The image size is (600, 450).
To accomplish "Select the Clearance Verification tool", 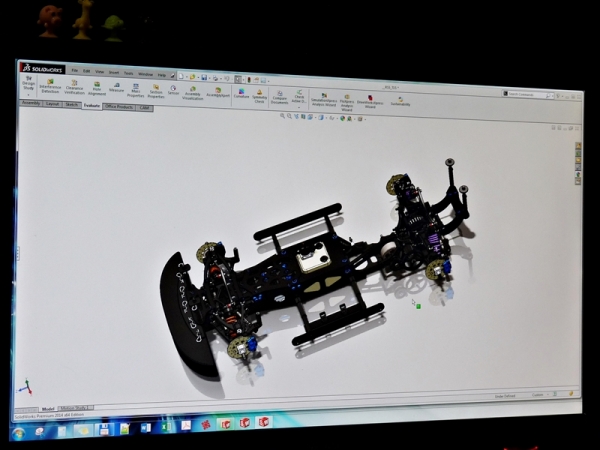I will coord(74,88).
